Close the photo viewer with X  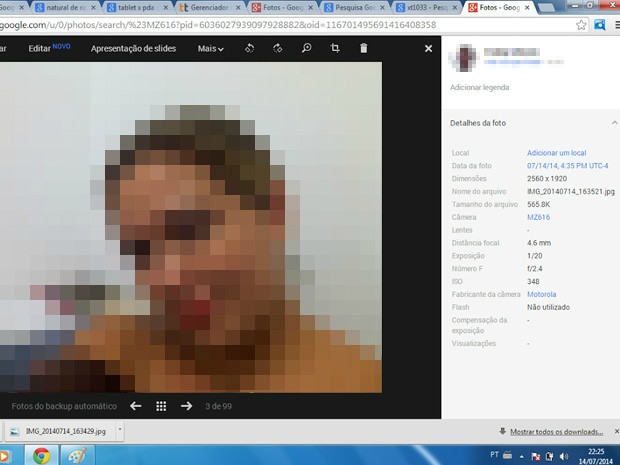point(428,48)
